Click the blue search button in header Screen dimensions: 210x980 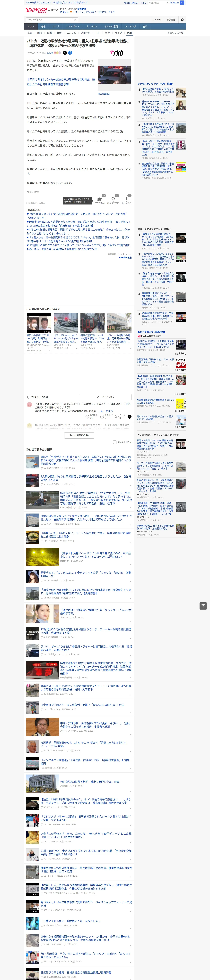[x=182, y=3]
